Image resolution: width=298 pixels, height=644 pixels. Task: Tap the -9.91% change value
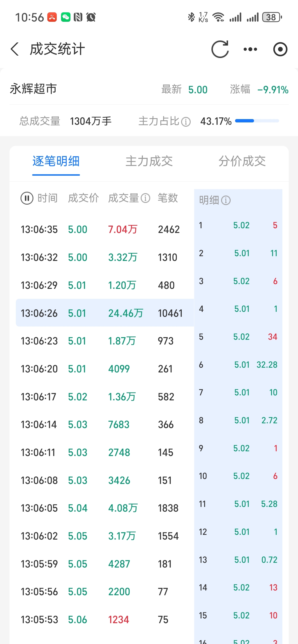[x=273, y=90]
